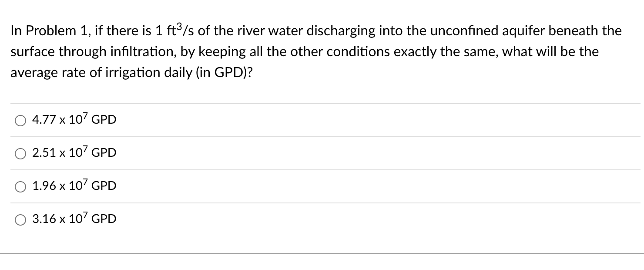Select the 4.77 x 10⁷ GPD radio button

pyautogui.click(x=20, y=121)
